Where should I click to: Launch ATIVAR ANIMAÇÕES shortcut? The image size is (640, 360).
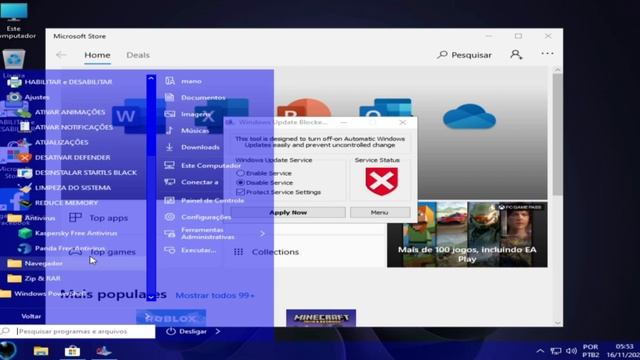coord(61,112)
